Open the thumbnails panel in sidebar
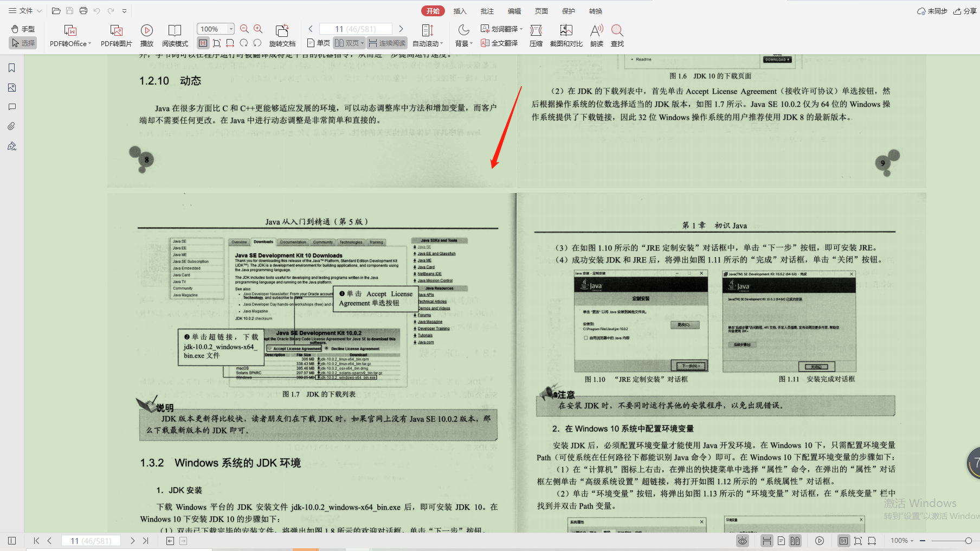The height and width of the screenshot is (551, 980). point(12,87)
